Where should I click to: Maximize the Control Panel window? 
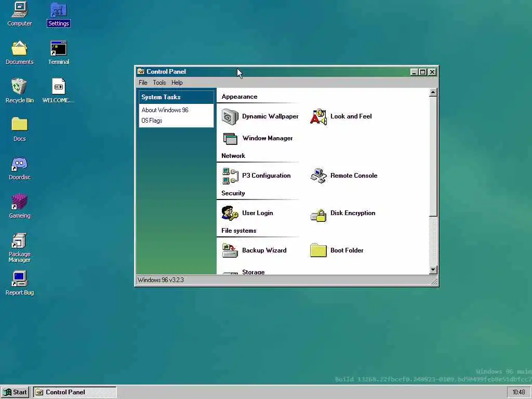(x=422, y=72)
